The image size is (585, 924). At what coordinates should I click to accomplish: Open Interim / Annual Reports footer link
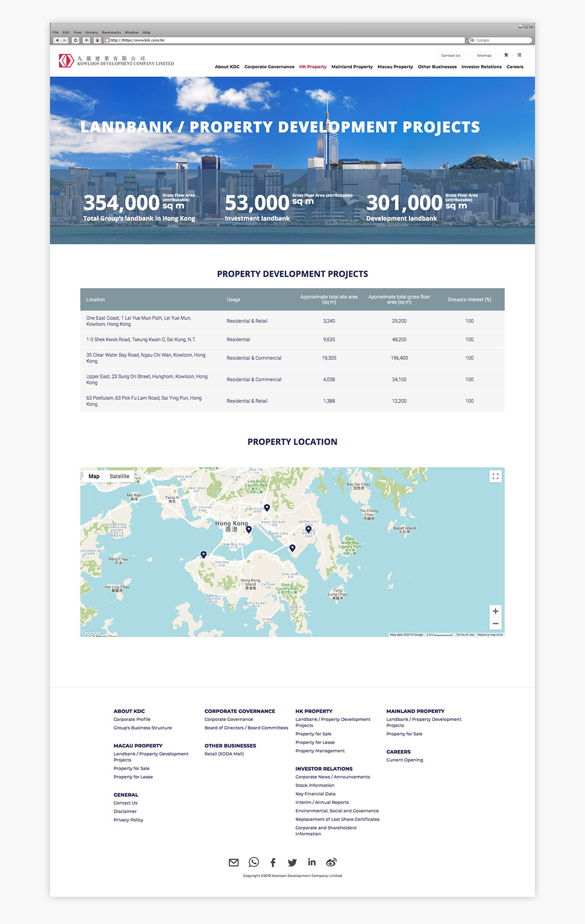322,802
